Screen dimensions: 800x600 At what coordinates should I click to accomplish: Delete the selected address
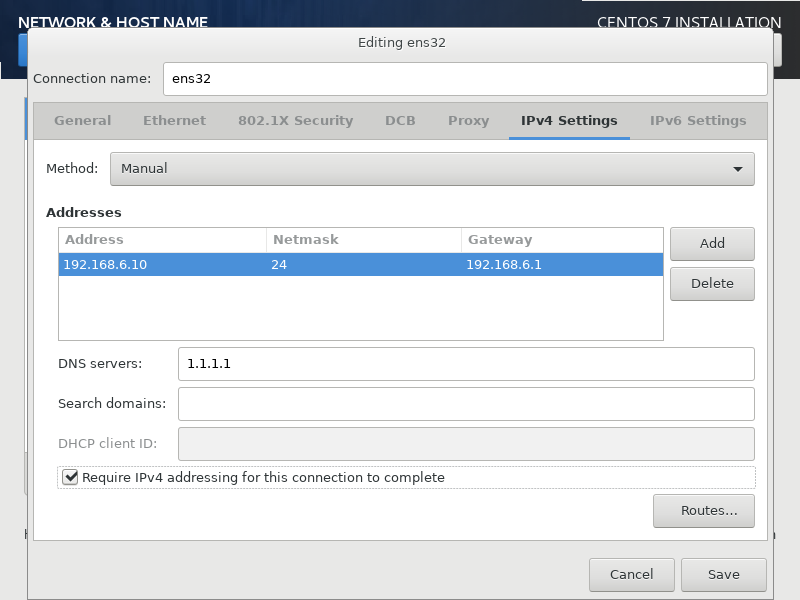tap(712, 284)
